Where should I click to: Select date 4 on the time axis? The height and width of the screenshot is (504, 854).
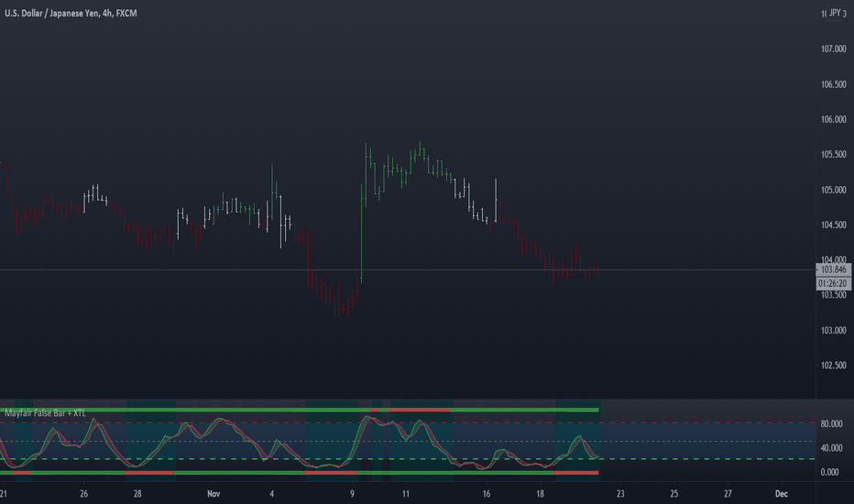272,494
